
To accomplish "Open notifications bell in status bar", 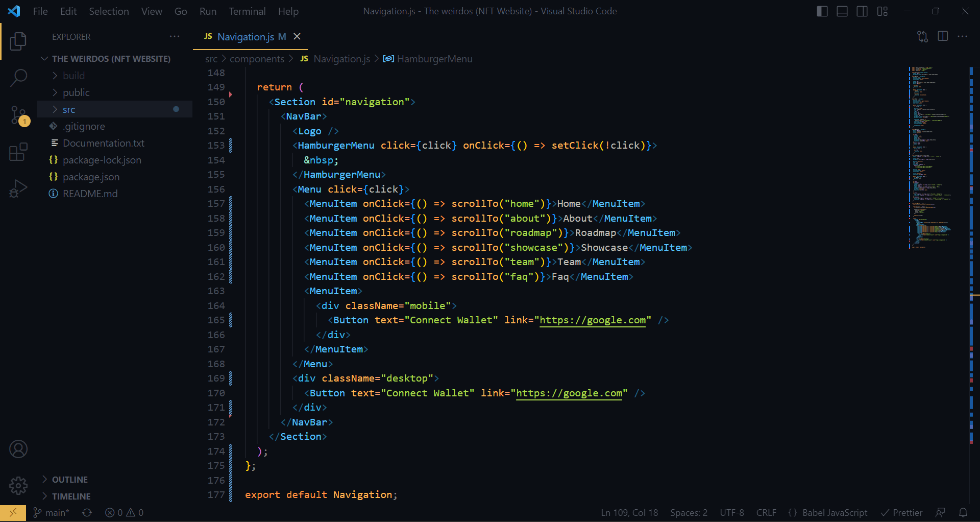I will [964, 512].
